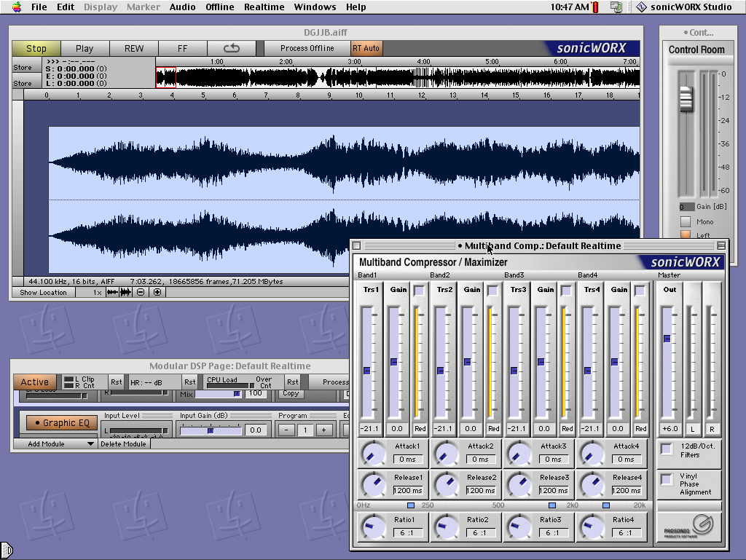Check the Mono box in Control Room
The height and width of the screenshot is (560, 746).
686,221
